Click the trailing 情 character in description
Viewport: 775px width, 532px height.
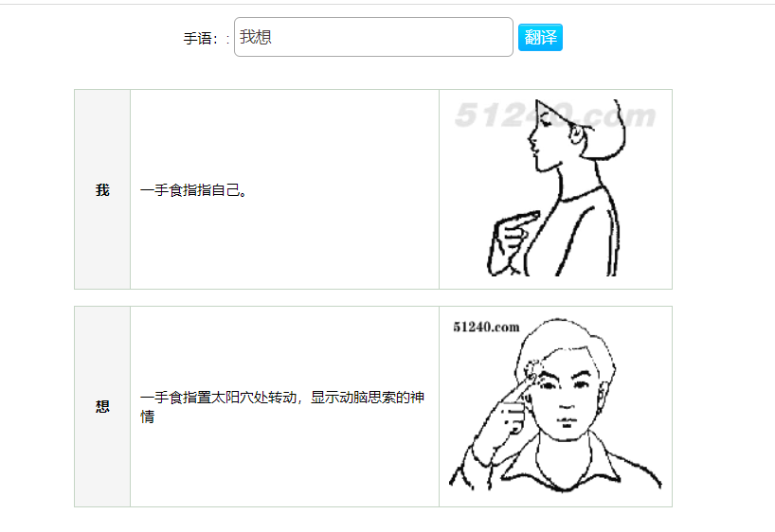147,417
